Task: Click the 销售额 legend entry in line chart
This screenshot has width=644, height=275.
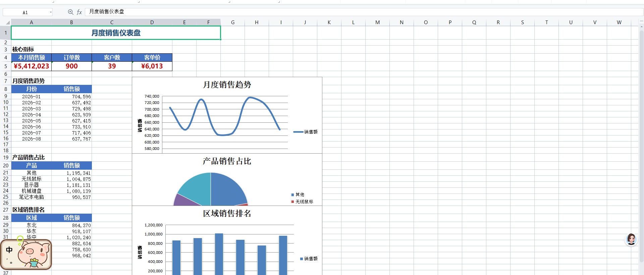Action: [x=306, y=132]
